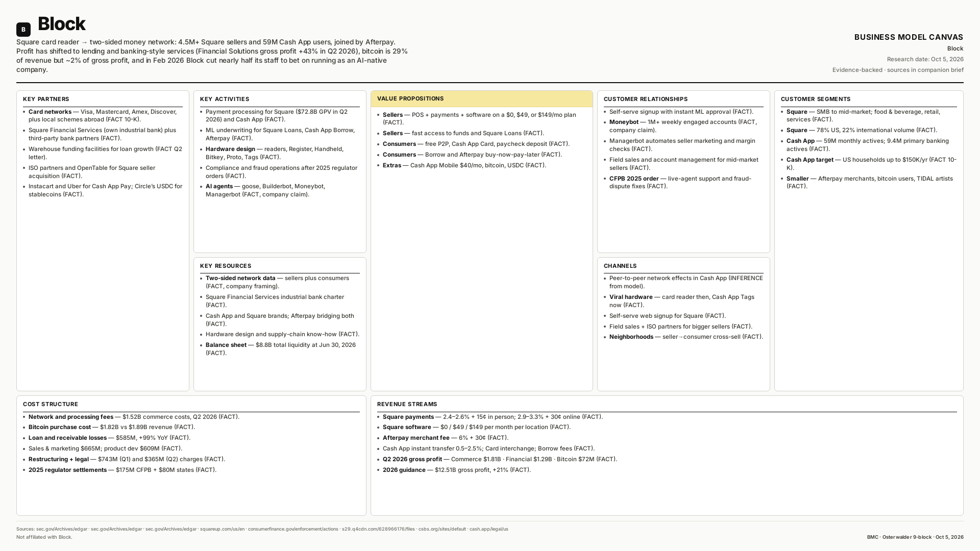
Task: Select the Viral hardware channel bullet
Action: point(683,301)
